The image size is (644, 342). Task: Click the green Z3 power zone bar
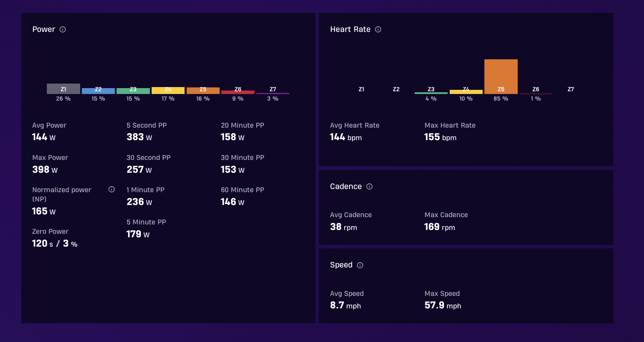133,91
